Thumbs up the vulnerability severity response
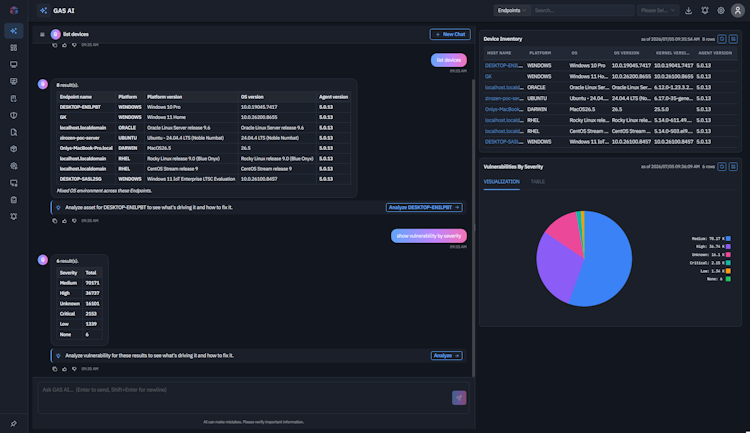The image size is (750, 433). (65, 369)
